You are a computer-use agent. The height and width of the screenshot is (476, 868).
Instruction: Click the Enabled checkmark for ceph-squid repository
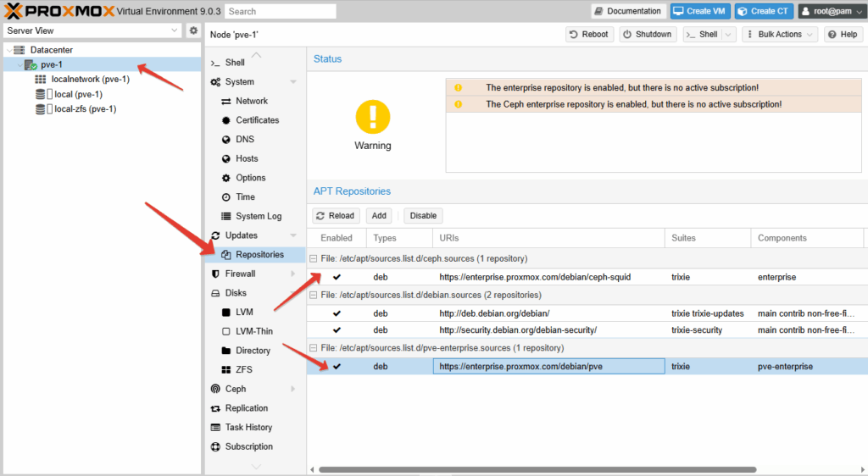tap(337, 277)
